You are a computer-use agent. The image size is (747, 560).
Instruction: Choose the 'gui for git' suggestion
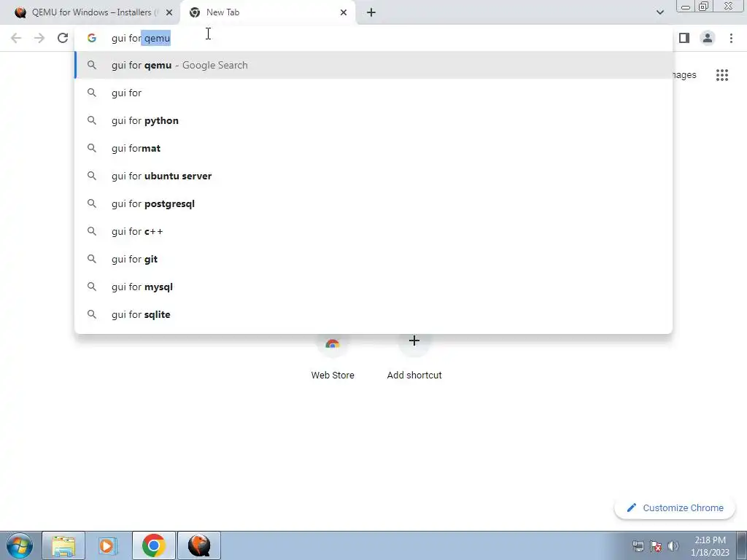click(373, 259)
